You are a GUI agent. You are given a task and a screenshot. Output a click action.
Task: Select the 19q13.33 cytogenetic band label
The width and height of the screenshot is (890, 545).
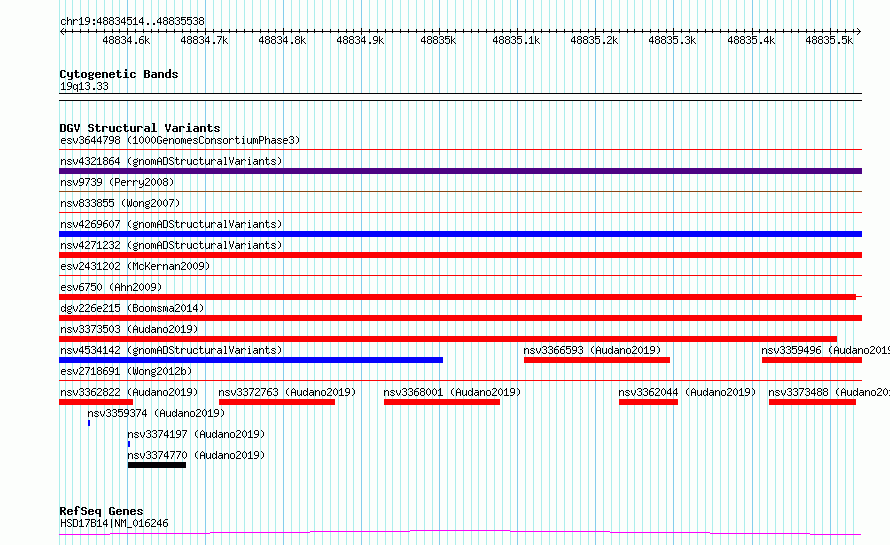click(x=84, y=86)
